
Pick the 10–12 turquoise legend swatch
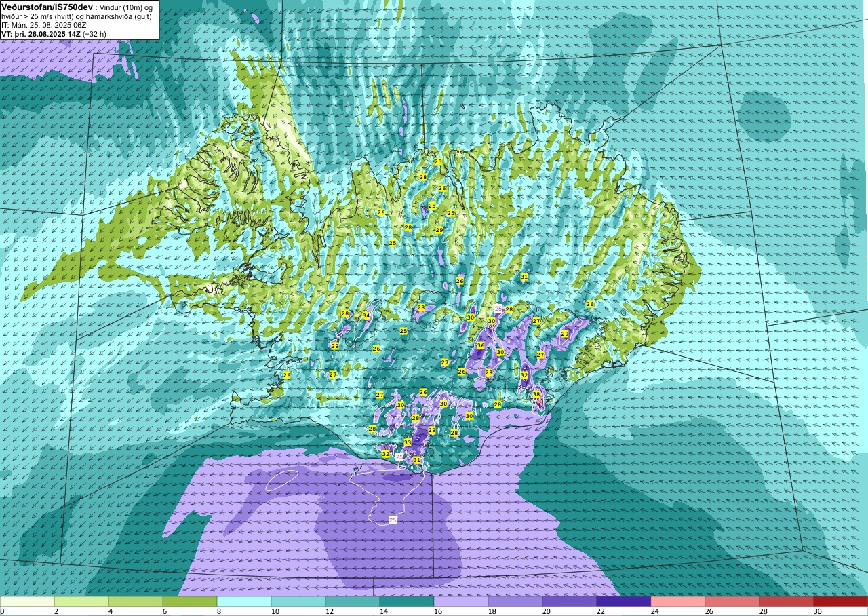(298, 601)
